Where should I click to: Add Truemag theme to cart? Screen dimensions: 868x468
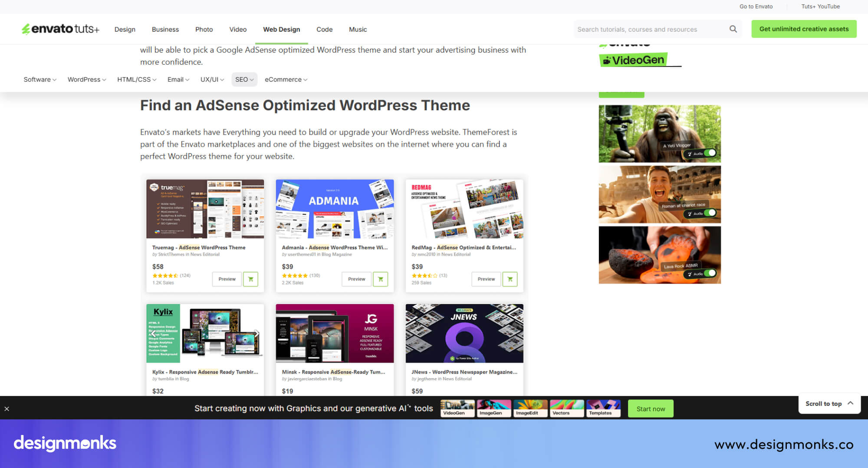click(250, 279)
